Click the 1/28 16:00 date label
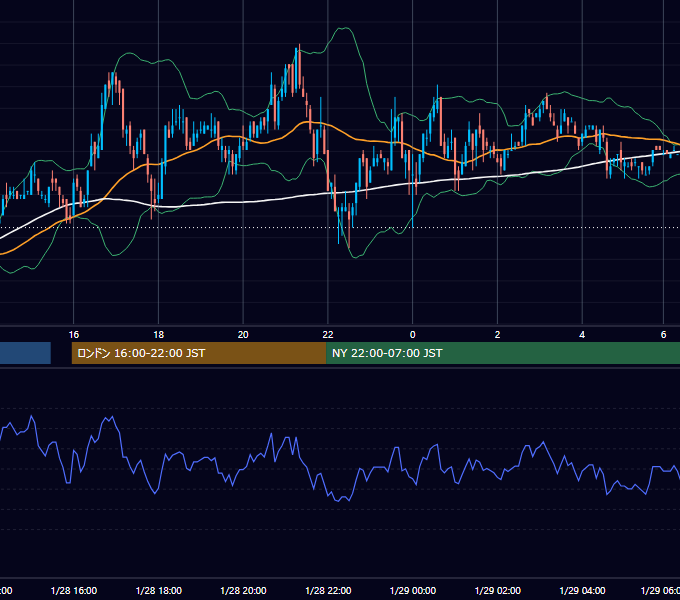This screenshot has height=600, width=680. pyautogui.click(x=74, y=590)
